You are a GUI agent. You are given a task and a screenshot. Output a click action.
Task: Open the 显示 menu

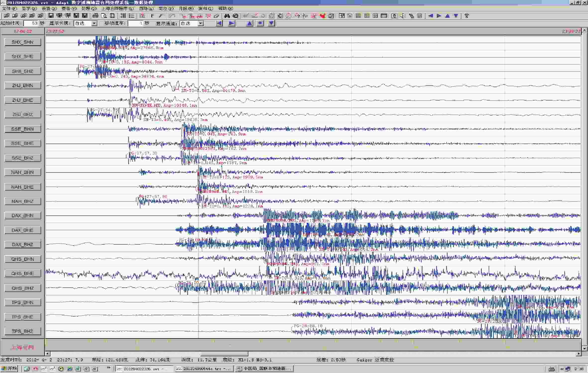coord(29,8)
